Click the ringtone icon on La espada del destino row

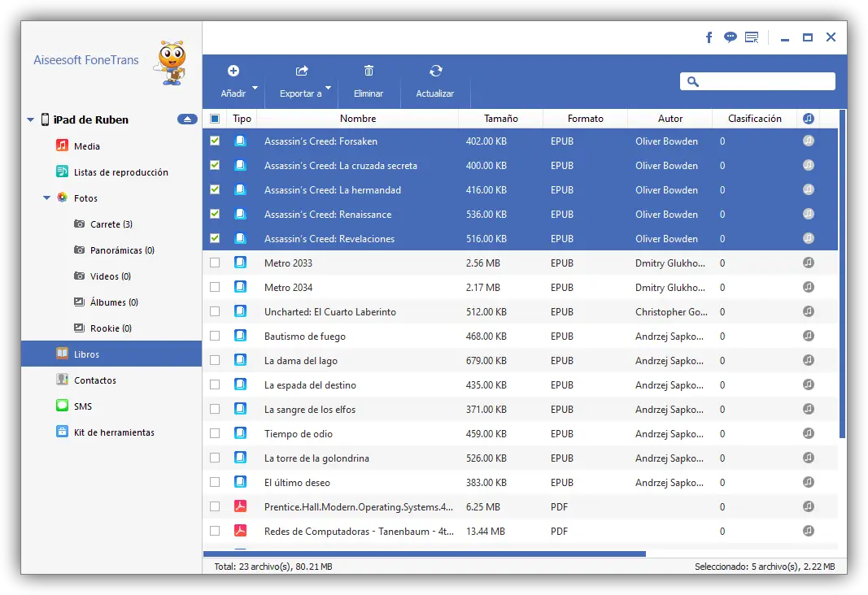[x=809, y=384]
